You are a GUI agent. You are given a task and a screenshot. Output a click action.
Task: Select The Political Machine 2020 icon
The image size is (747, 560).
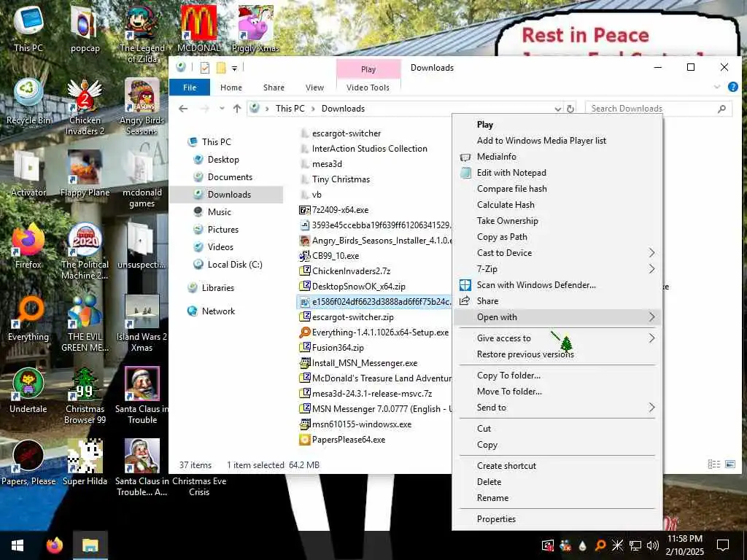(85, 252)
